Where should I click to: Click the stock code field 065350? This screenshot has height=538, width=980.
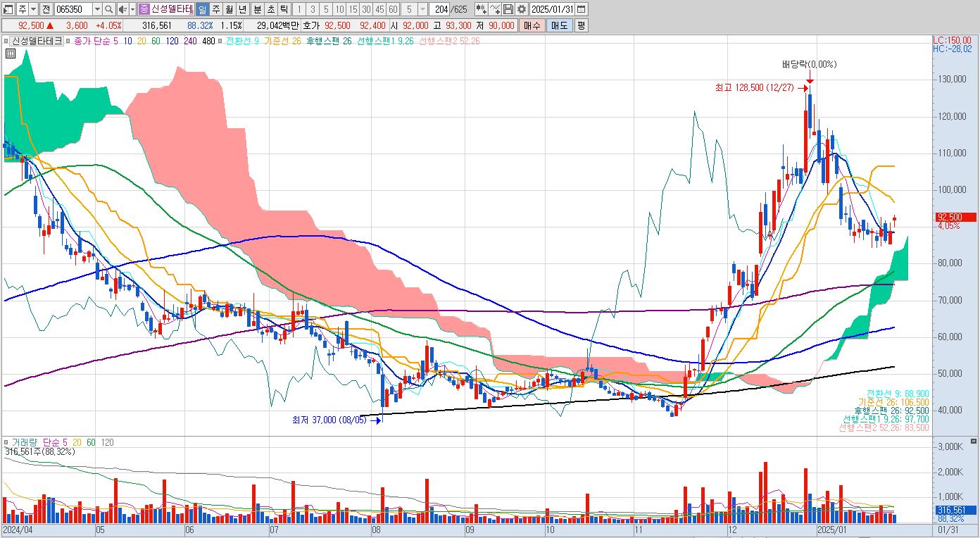click(73, 9)
